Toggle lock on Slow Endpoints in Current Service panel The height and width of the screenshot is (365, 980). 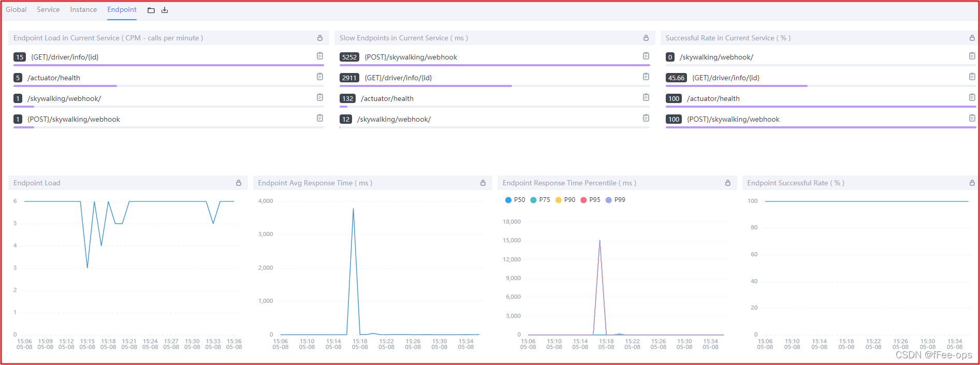pos(646,38)
